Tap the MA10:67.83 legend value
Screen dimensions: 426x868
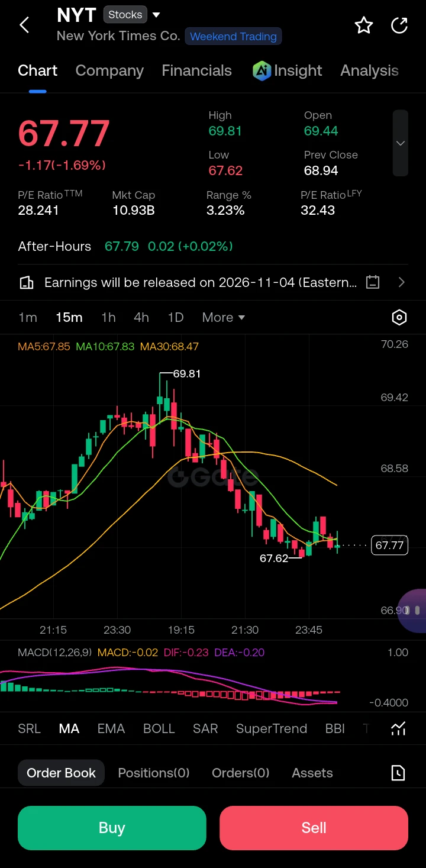tap(105, 346)
